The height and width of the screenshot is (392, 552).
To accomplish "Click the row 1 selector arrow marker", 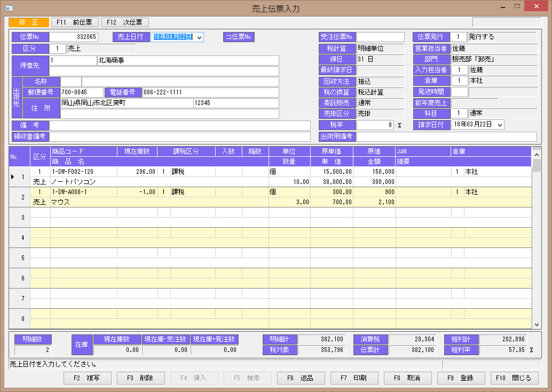I will click(13, 177).
